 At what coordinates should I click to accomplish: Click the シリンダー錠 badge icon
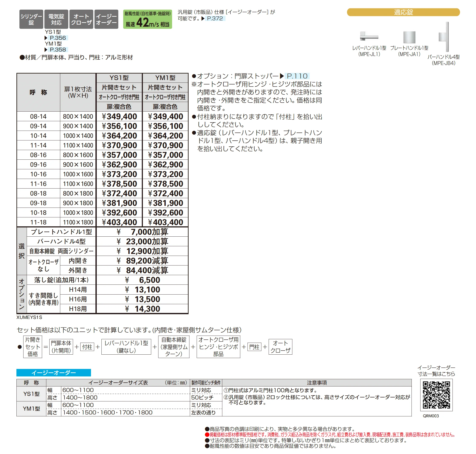31,19
